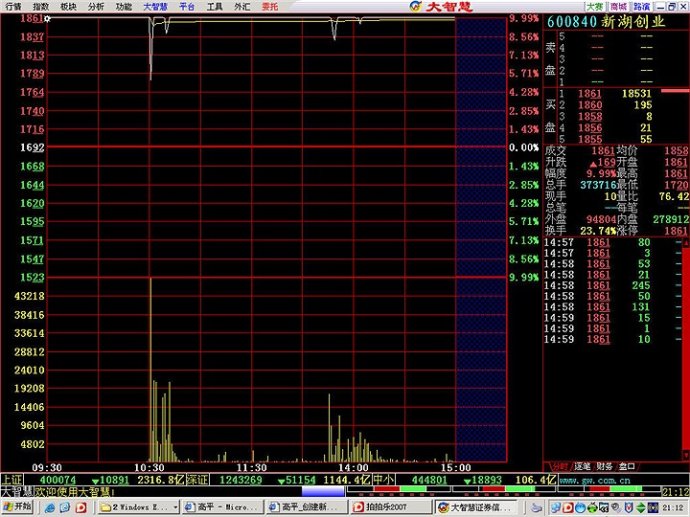Open the 分析 menu
Viewport: 690px width, 517px height.
[95, 6]
